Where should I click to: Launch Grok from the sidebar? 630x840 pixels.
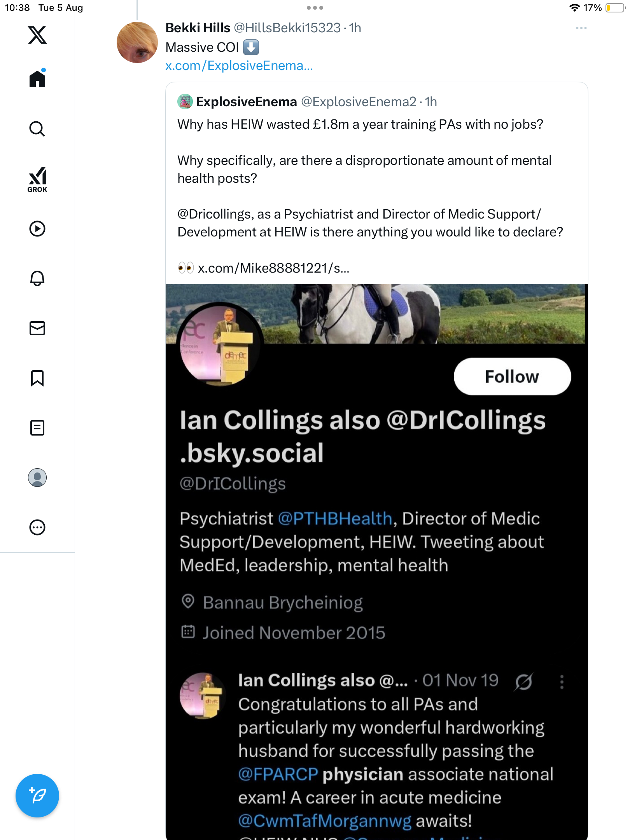pyautogui.click(x=37, y=179)
